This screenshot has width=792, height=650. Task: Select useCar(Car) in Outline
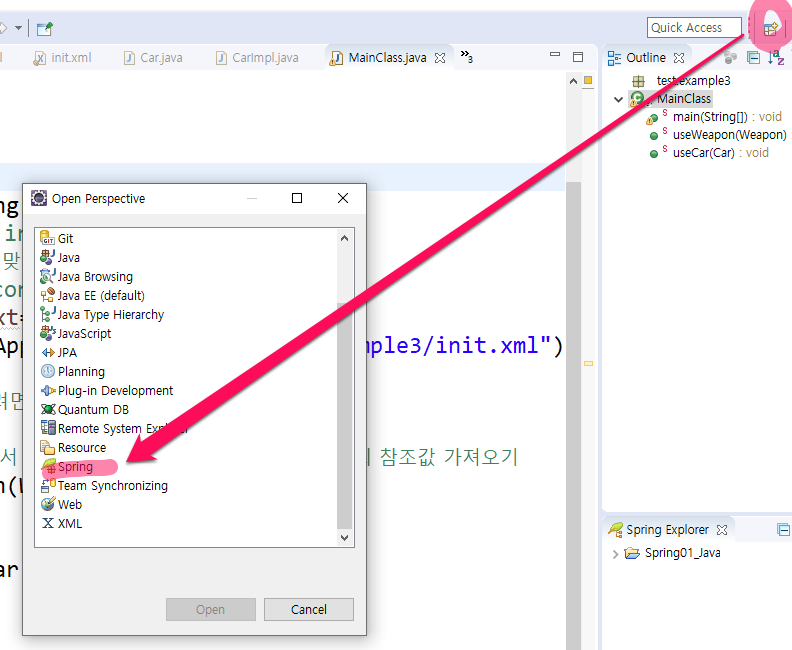click(709, 153)
